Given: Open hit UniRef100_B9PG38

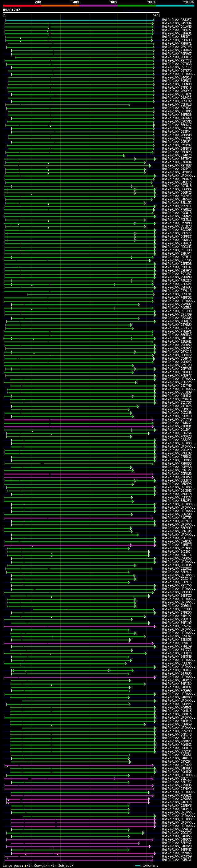Looking at the screenshot, I should [176, 40].
